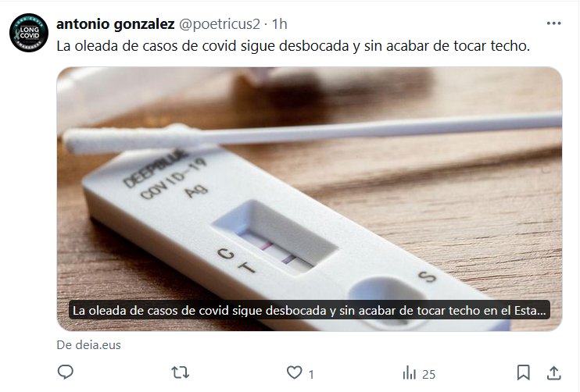The width and height of the screenshot is (580, 392).
Task: Click the retweet arrows icon
Action: 180,372
